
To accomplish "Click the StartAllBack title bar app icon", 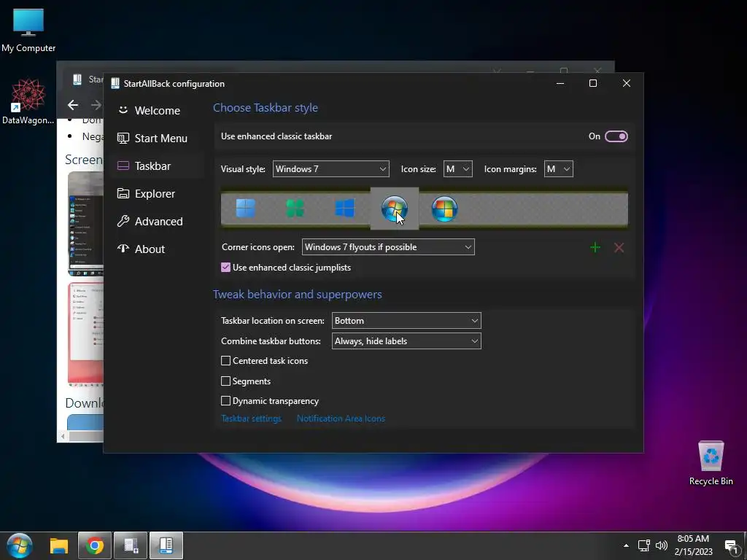I will pyautogui.click(x=115, y=83).
